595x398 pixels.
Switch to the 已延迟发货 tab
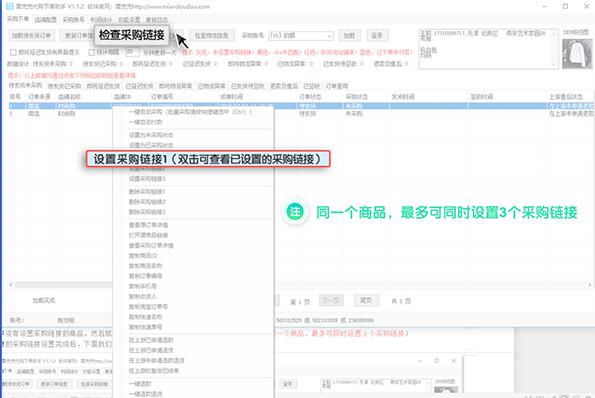point(139,86)
